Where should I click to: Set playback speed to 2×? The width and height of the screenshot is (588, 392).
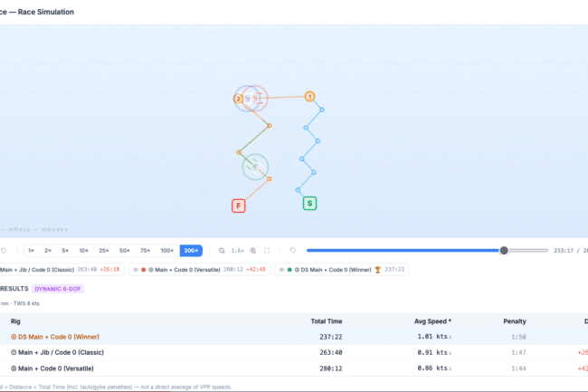coord(48,251)
